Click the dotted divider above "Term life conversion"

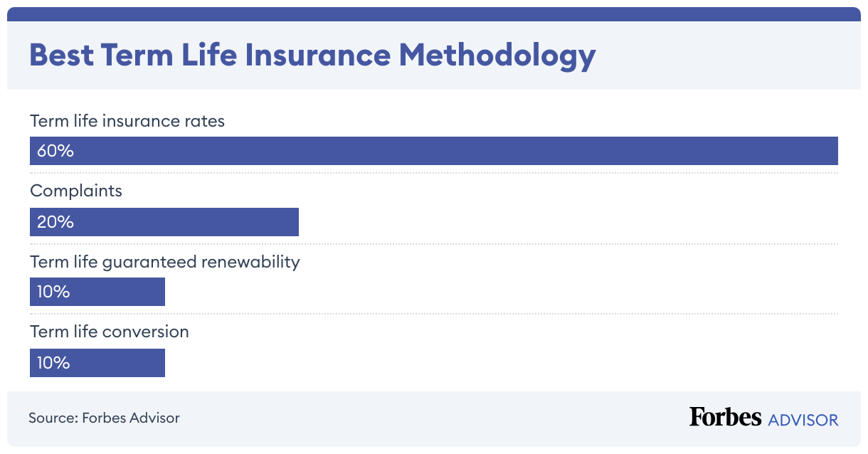pyautogui.click(x=434, y=314)
